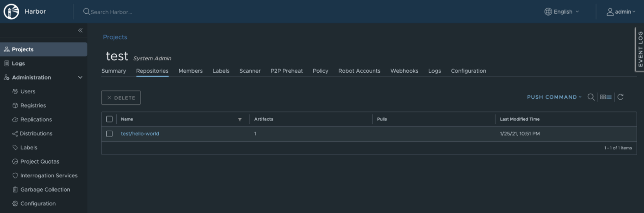644x213 pixels.
Task: Check the test/hello-world row checkbox
Action: click(109, 134)
